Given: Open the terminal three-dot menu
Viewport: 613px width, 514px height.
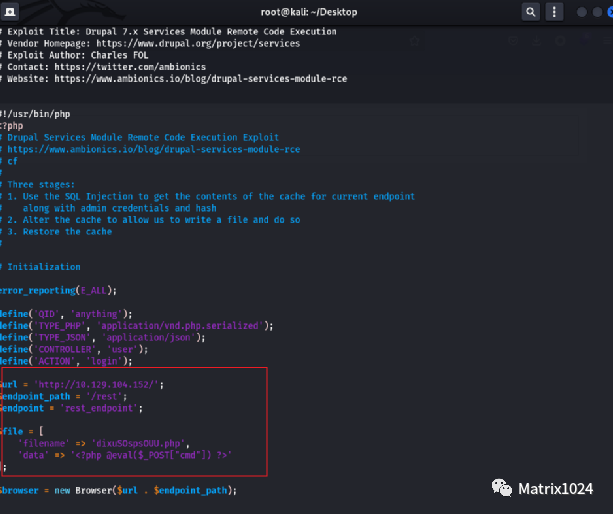Looking at the screenshot, I should [x=554, y=12].
